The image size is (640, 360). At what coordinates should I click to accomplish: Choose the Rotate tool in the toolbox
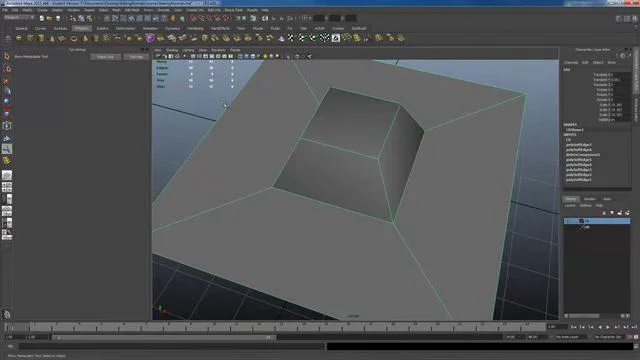pyautogui.click(x=7, y=102)
